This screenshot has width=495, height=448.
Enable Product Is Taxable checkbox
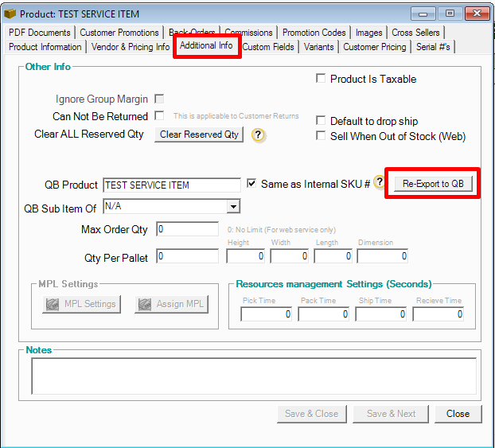coord(321,79)
